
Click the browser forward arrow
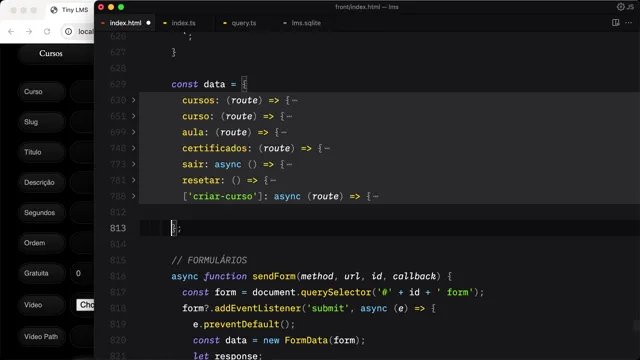click(x=29, y=31)
